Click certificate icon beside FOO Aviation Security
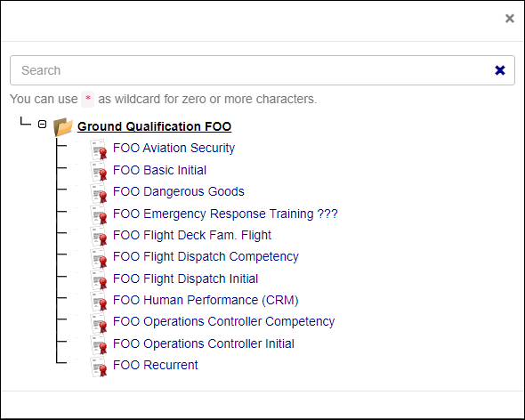Screen dimensions: 525x420 99,149
